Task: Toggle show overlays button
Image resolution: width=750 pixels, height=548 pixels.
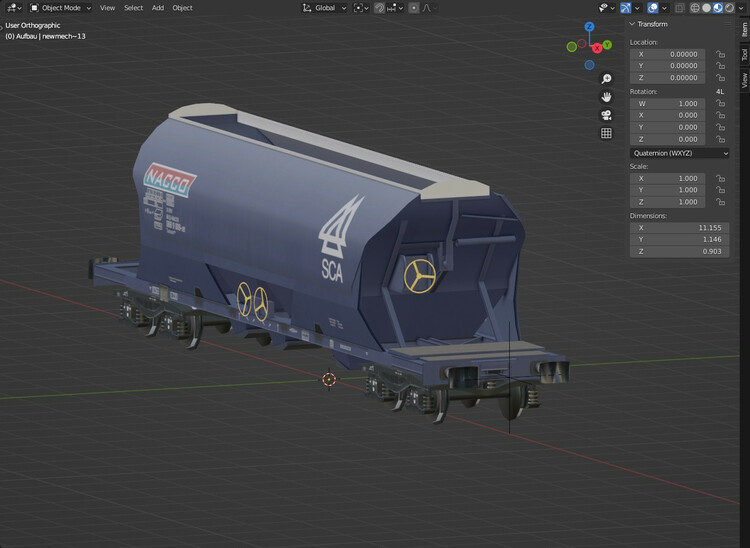Action: point(652,8)
